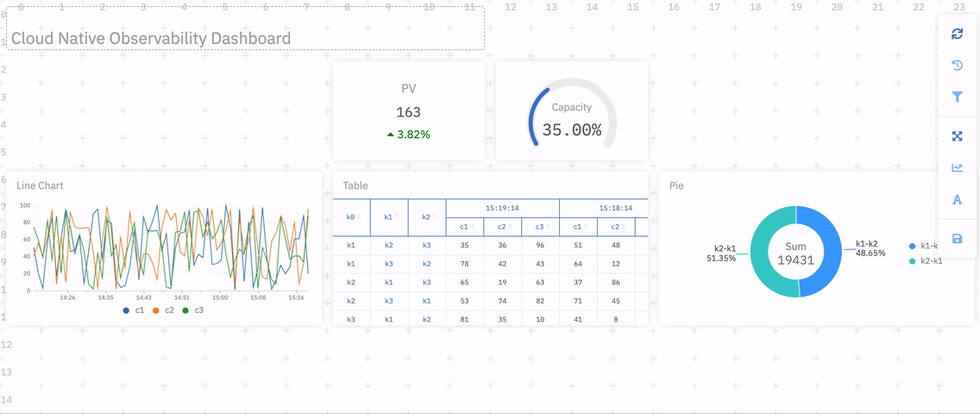The width and height of the screenshot is (980, 414).
Task: Click table cell with value 53
Action: tap(464, 301)
